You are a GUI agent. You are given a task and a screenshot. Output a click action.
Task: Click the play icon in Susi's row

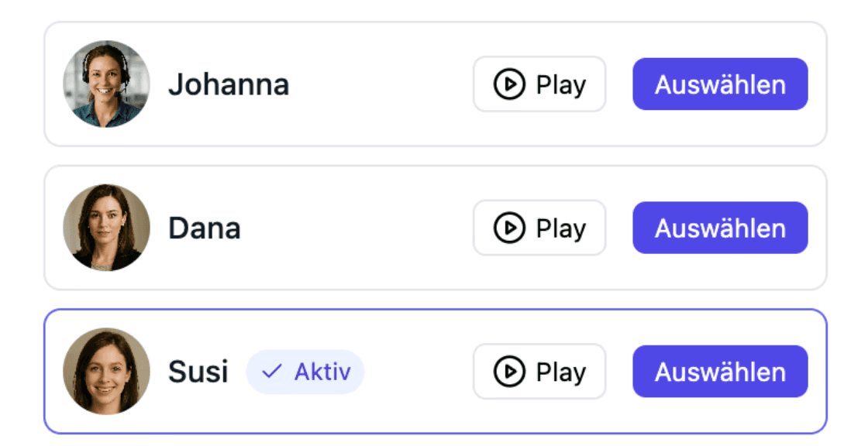coord(509,372)
